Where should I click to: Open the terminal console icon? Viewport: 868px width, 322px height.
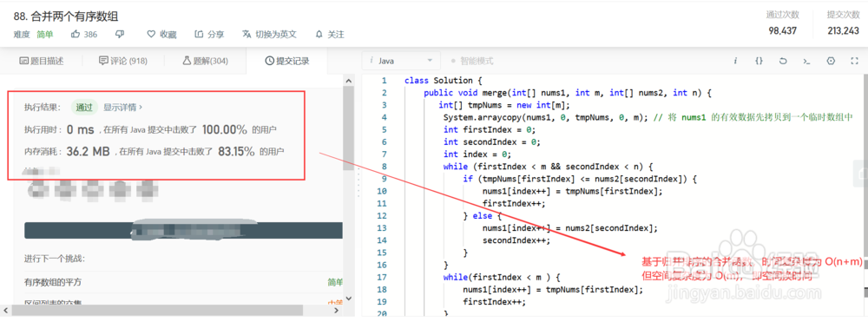(806, 61)
